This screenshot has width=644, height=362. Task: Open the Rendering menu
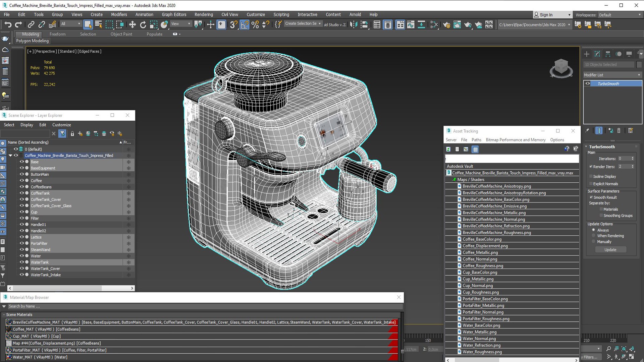coord(204,14)
